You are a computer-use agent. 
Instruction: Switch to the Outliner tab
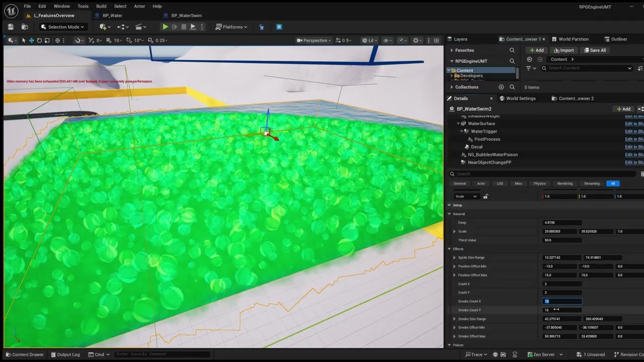[619, 39]
